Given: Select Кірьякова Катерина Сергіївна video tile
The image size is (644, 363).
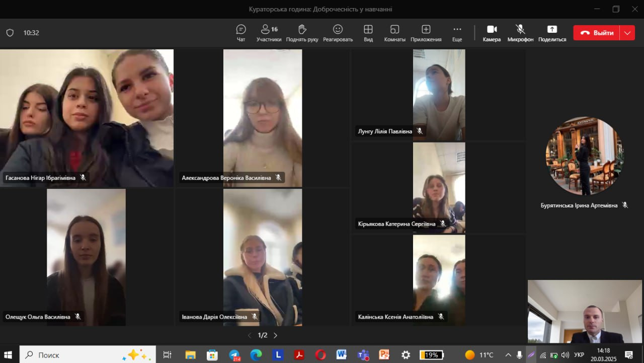Looking at the screenshot, I should (439, 188).
